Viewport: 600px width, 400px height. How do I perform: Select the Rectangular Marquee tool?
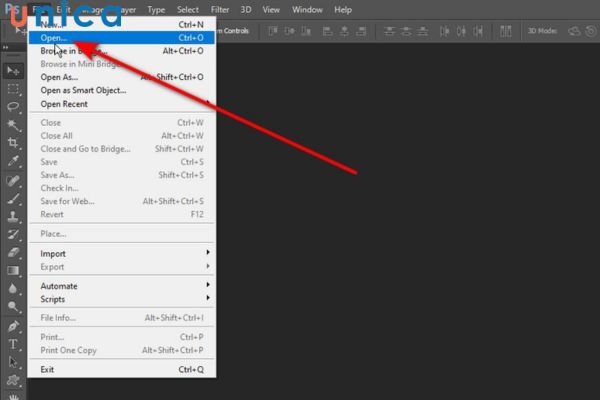13,89
